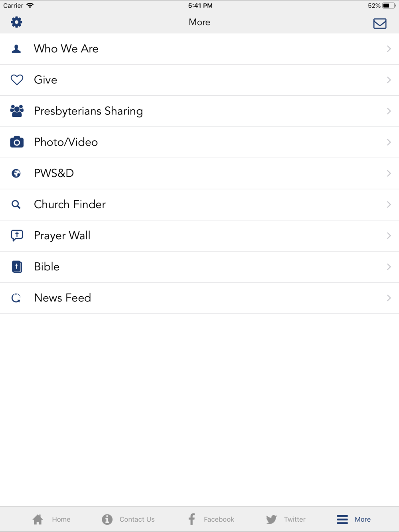Expand Who We Are using its chevron
Screen dimensions: 399x532
coord(389,49)
